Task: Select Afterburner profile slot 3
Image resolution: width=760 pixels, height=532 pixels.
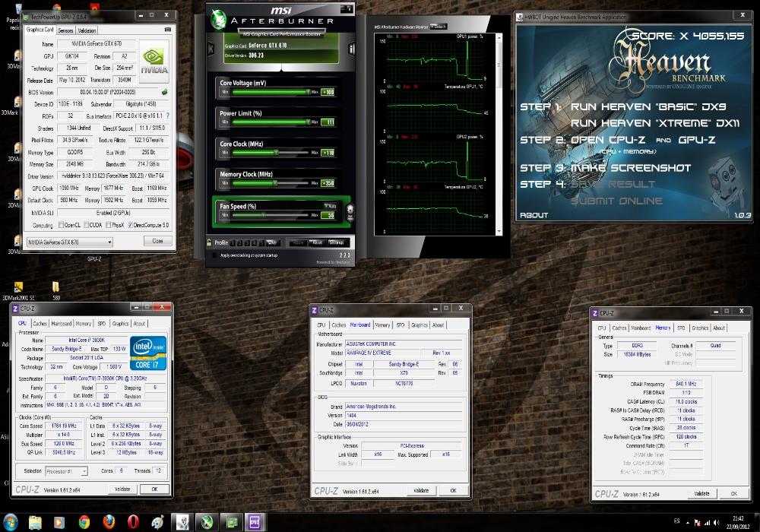Action: [247, 242]
